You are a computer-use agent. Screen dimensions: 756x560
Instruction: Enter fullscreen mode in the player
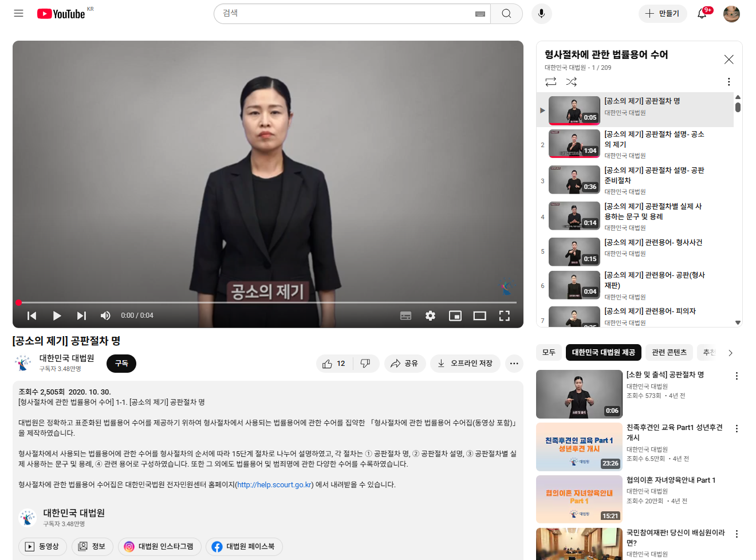pyautogui.click(x=504, y=316)
